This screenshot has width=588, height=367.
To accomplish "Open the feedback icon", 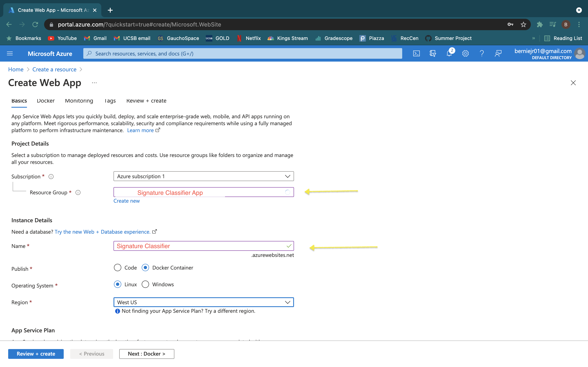I will click(x=498, y=53).
